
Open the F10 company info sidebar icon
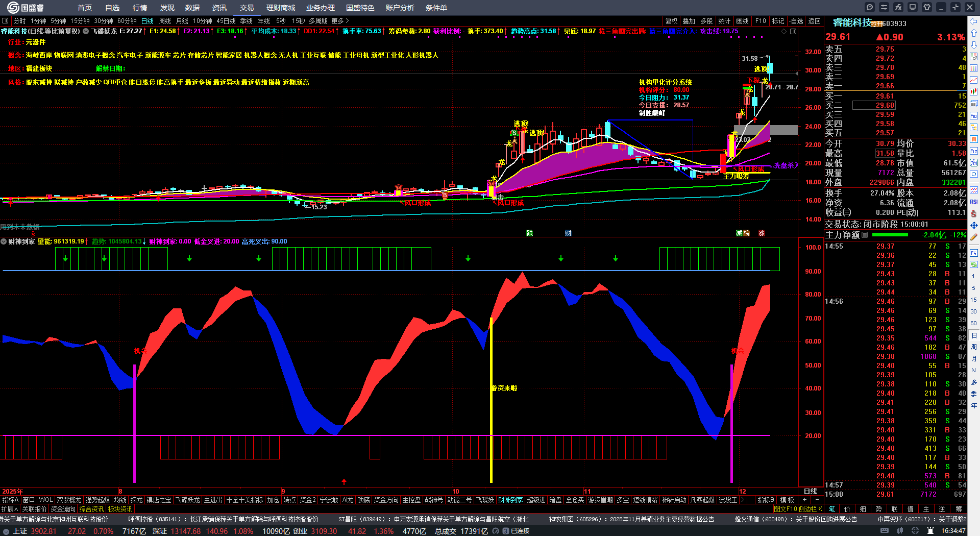tap(974, 116)
